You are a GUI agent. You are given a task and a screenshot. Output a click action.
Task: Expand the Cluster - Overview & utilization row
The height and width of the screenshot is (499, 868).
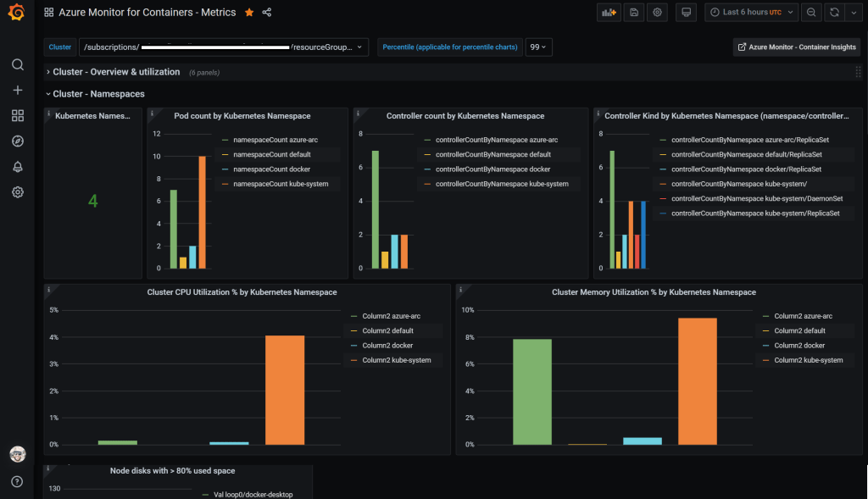pyautogui.click(x=116, y=72)
